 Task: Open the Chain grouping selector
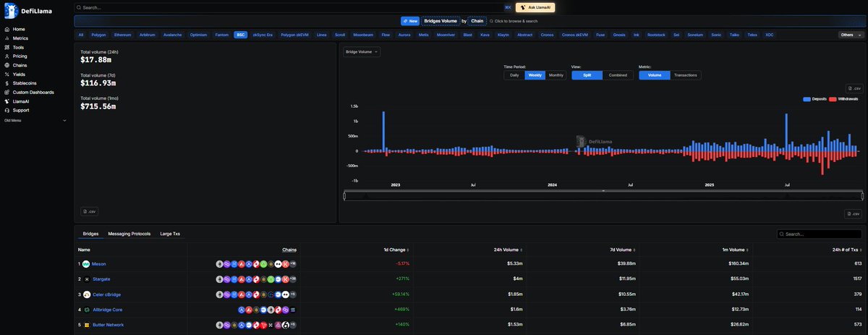click(x=477, y=21)
